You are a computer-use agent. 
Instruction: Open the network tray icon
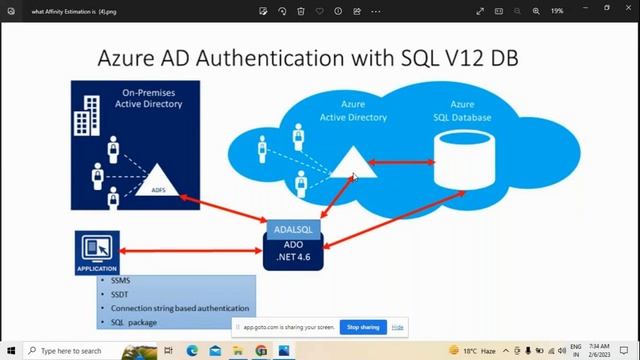click(x=551, y=351)
